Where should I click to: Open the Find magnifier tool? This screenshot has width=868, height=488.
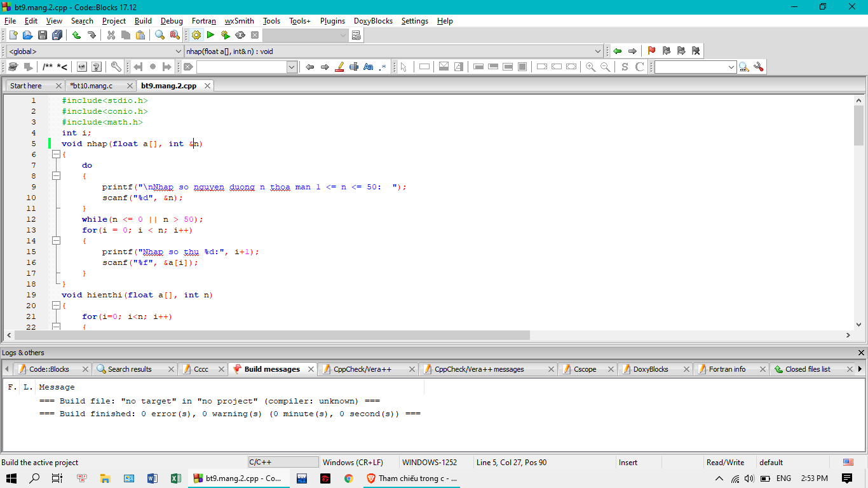(x=159, y=35)
